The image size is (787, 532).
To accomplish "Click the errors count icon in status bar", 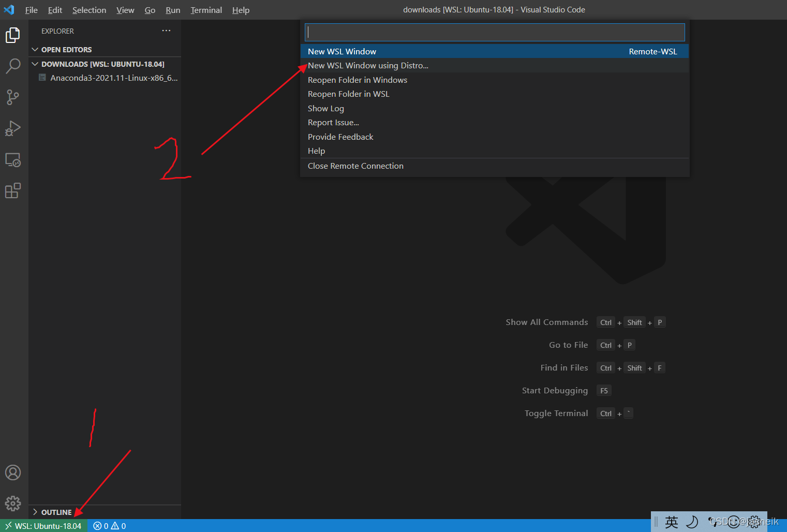I will (97, 526).
